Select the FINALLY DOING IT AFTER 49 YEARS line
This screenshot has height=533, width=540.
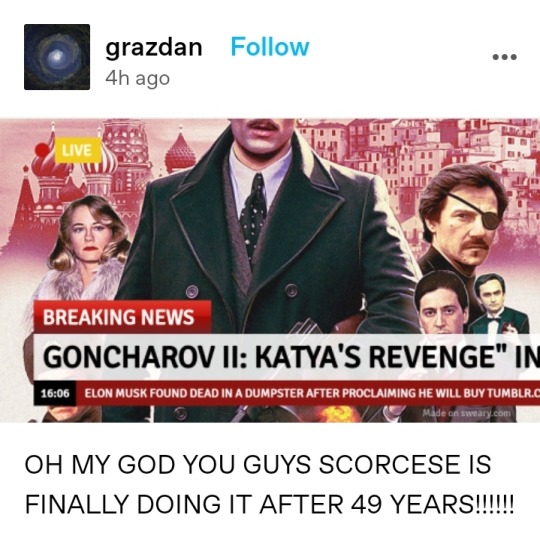tap(270, 504)
